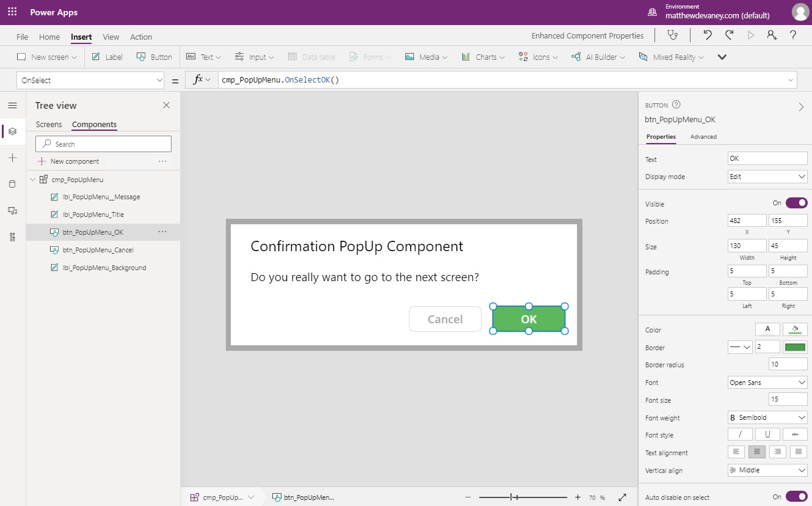Select the Cancel button on the canvas
The image size is (812, 506).
pos(445,319)
